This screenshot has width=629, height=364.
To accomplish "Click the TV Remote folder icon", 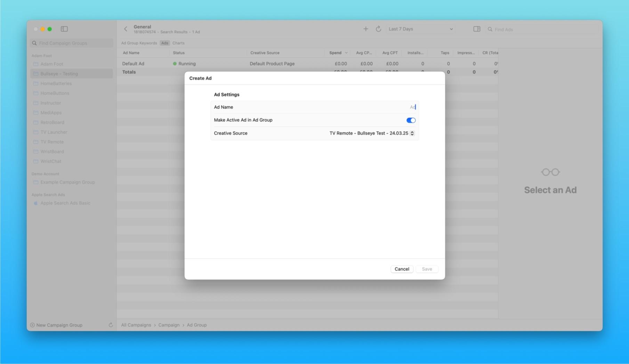I will tap(35, 142).
